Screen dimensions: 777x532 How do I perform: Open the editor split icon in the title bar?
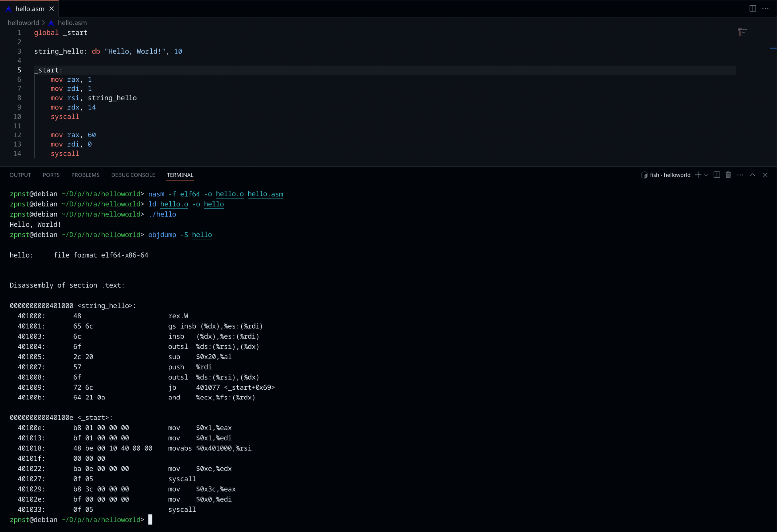752,8
